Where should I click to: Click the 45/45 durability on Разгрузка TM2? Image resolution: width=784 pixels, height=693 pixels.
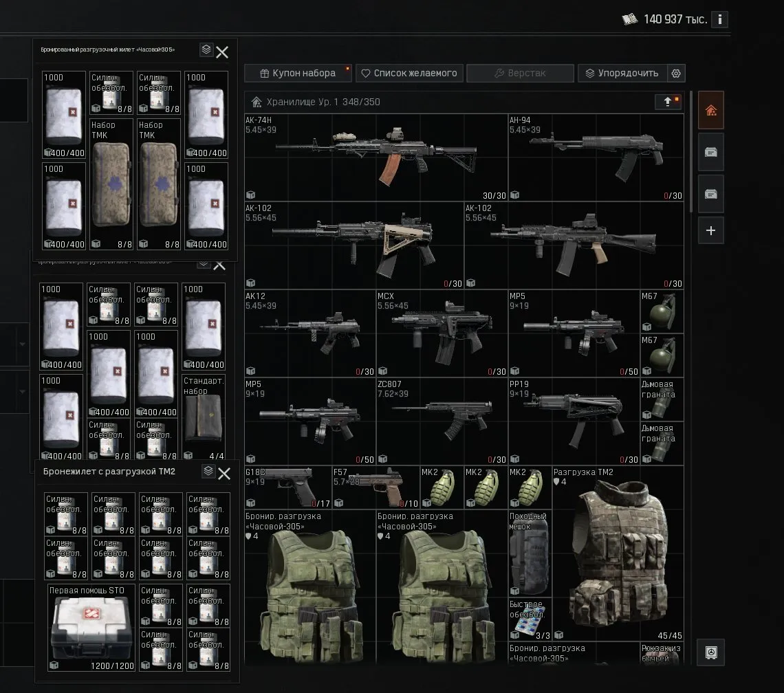click(x=670, y=635)
